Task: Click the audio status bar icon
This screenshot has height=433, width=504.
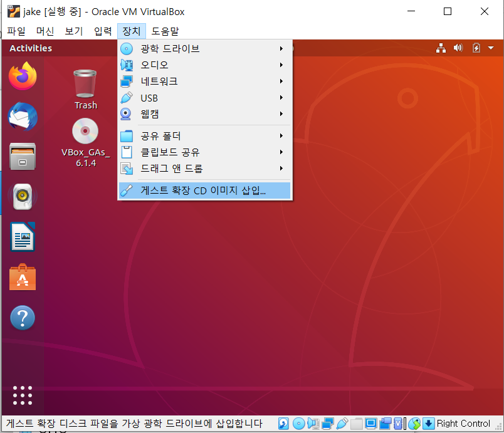Action: [313, 424]
